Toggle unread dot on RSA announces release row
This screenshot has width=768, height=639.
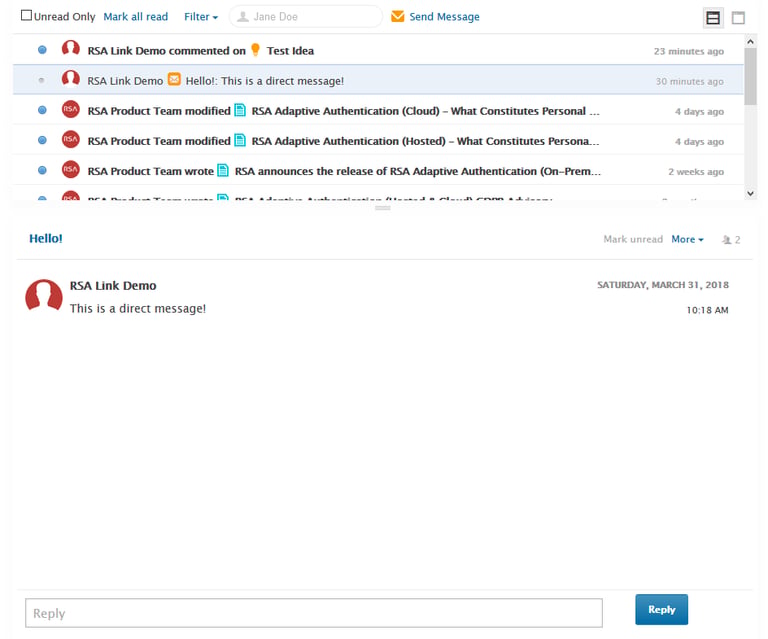tap(42, 170)
